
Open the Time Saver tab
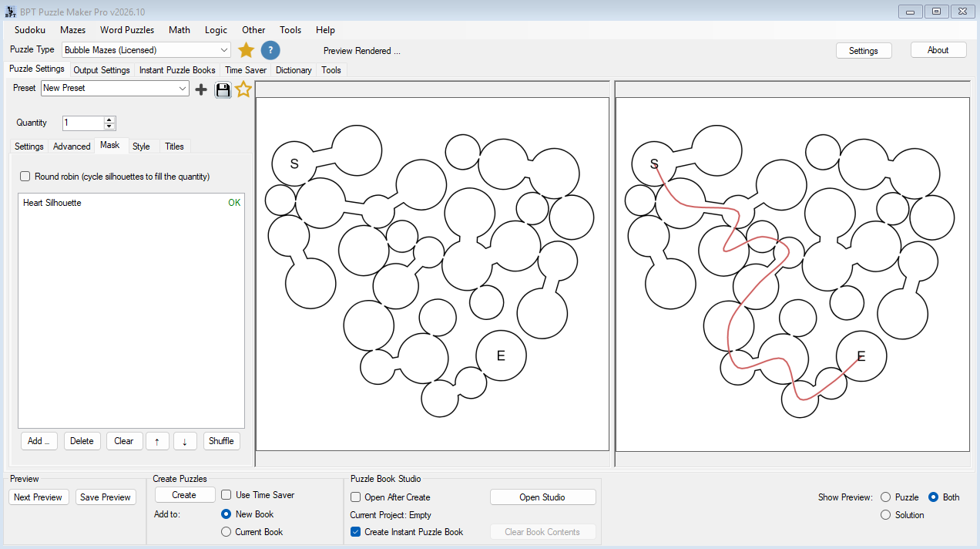click(x=246, y=70)
